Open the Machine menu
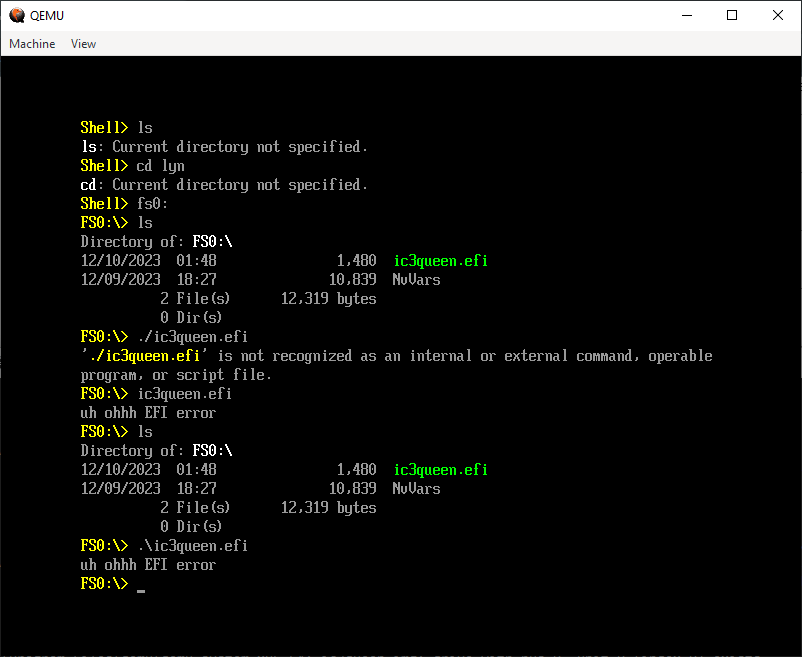The image size is (802, 657). click(x=32, y=44)
